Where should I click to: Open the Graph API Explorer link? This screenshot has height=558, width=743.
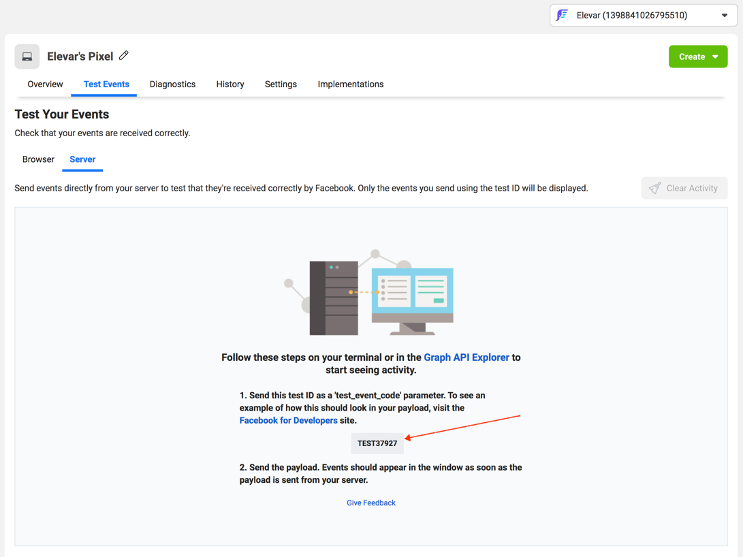(x=466, y=357)
